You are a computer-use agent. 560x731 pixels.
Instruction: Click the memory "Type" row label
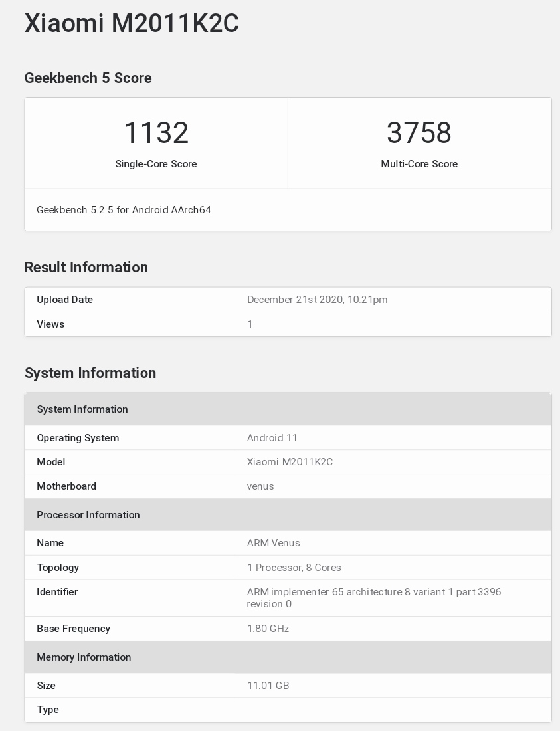click(x=48, y=710)
